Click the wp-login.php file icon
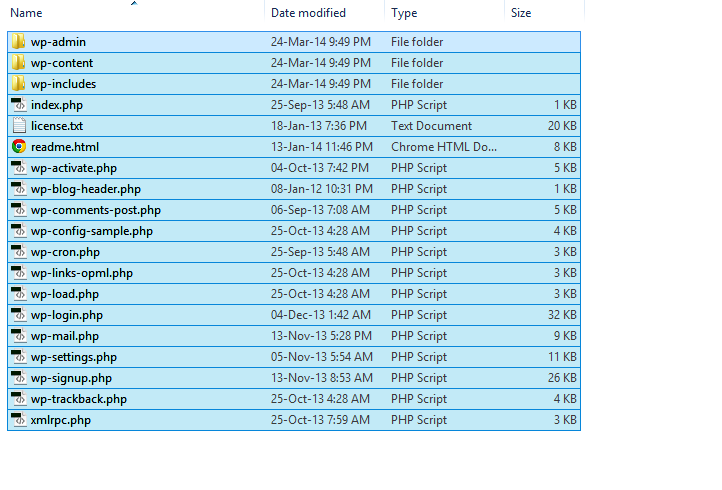The image size is (722, 490). coord(19,315)
